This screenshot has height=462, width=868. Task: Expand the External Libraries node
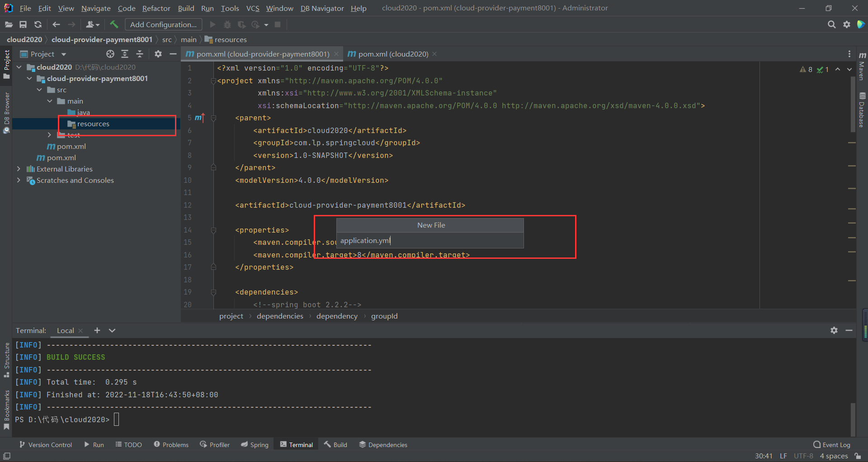[19, 169]
